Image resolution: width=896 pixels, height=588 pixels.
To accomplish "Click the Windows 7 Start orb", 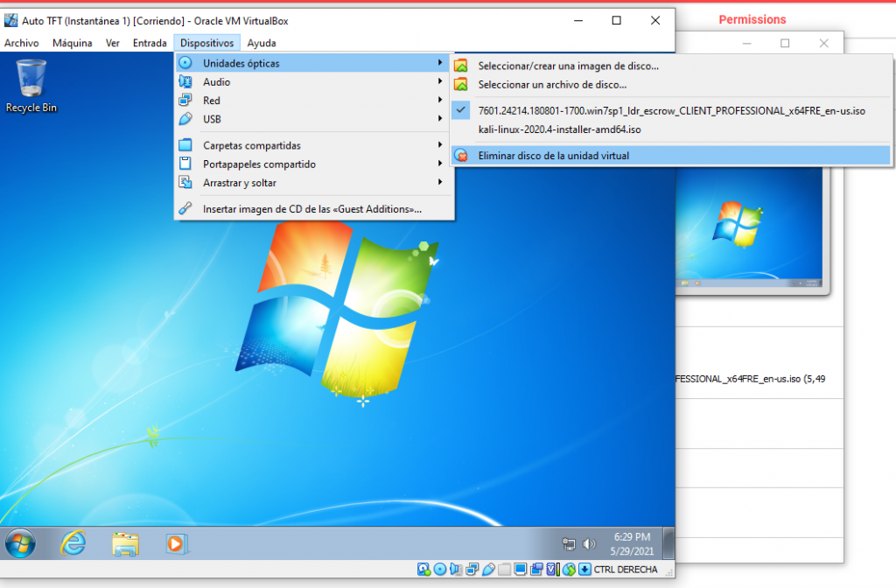I will click(20, 543).
